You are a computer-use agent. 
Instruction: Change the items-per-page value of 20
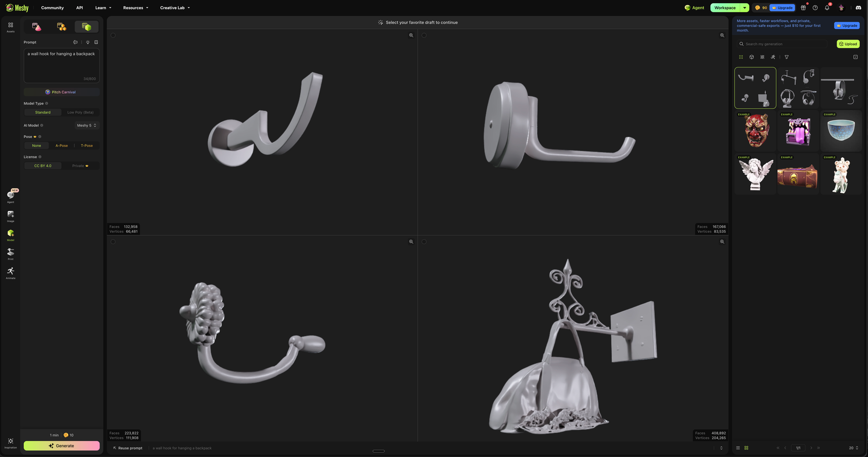(x=853, y=448)
